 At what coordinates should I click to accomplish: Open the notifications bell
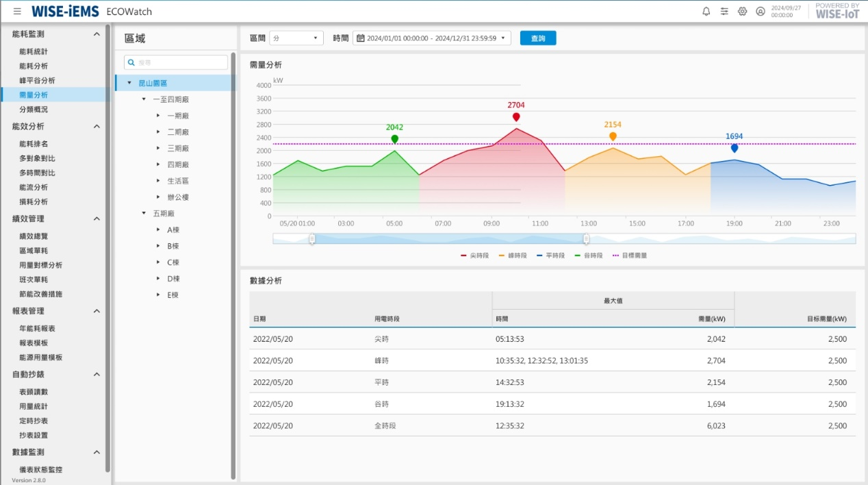tap(706, 12)
